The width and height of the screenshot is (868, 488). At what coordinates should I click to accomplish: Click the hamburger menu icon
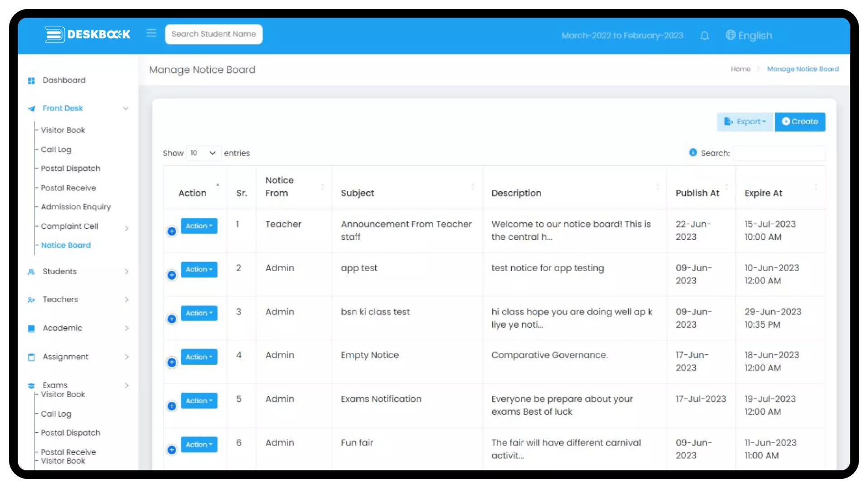point(151,33)
